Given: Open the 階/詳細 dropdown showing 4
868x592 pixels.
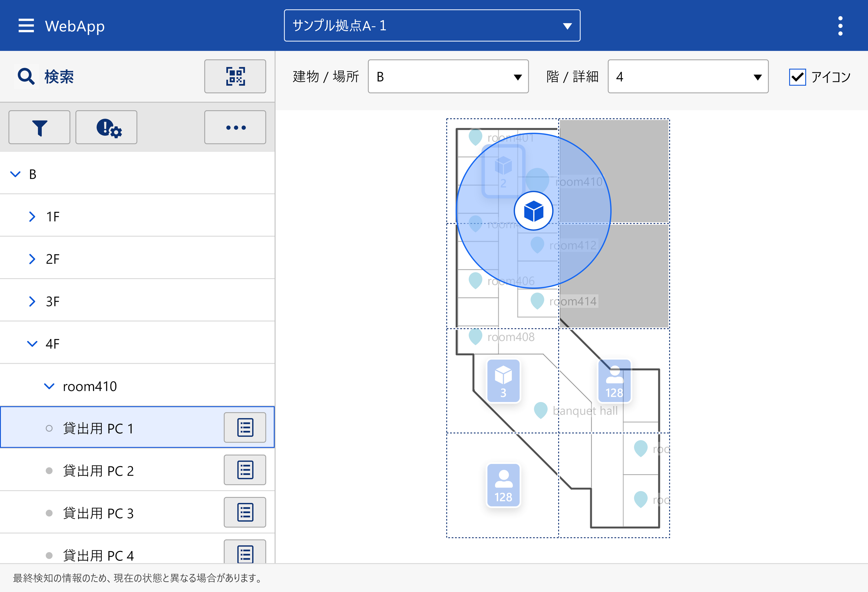Looking at the screenshot, I should pos(688,77).
